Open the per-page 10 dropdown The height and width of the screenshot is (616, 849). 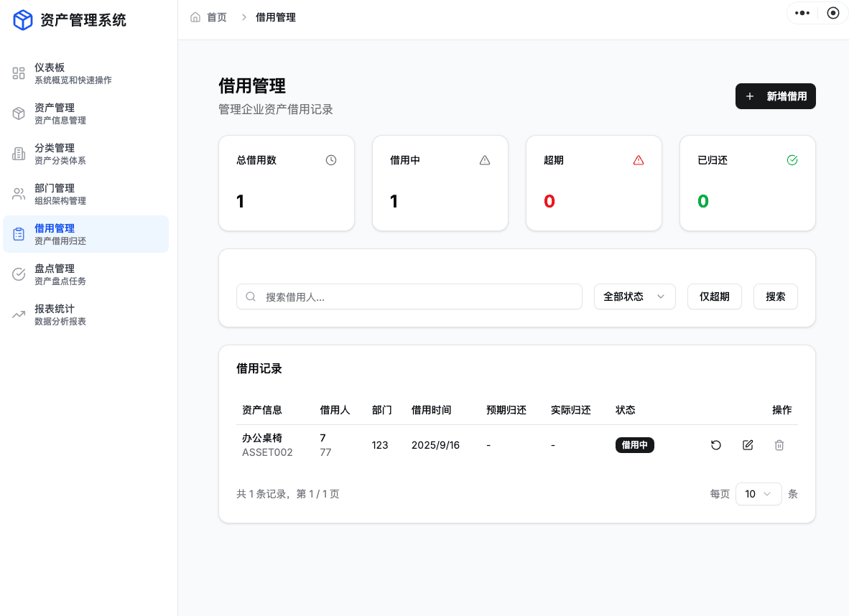point(758,494)
